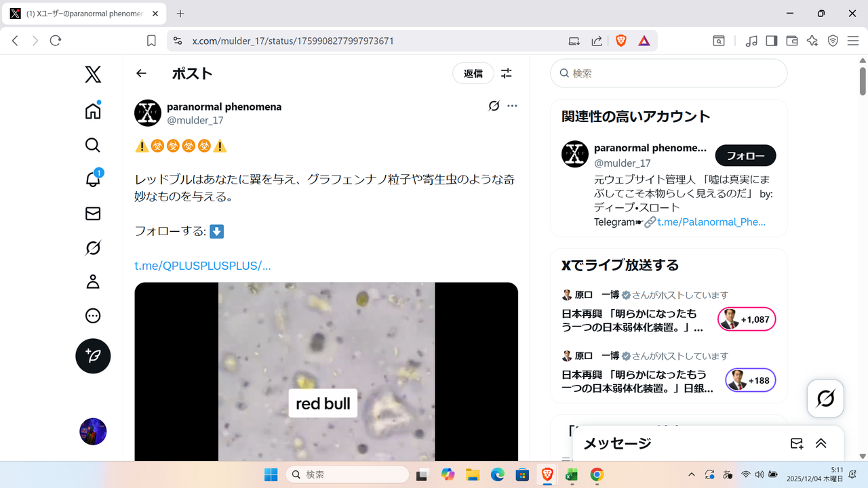Expand the sidebar More circle menu
Viewport: 868px width, 488px height.
click(x=93, y=316)
